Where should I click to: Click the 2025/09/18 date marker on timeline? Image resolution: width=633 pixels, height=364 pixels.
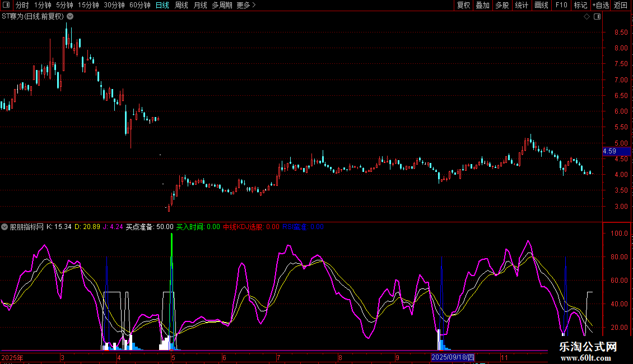click(x=453, y=357)
